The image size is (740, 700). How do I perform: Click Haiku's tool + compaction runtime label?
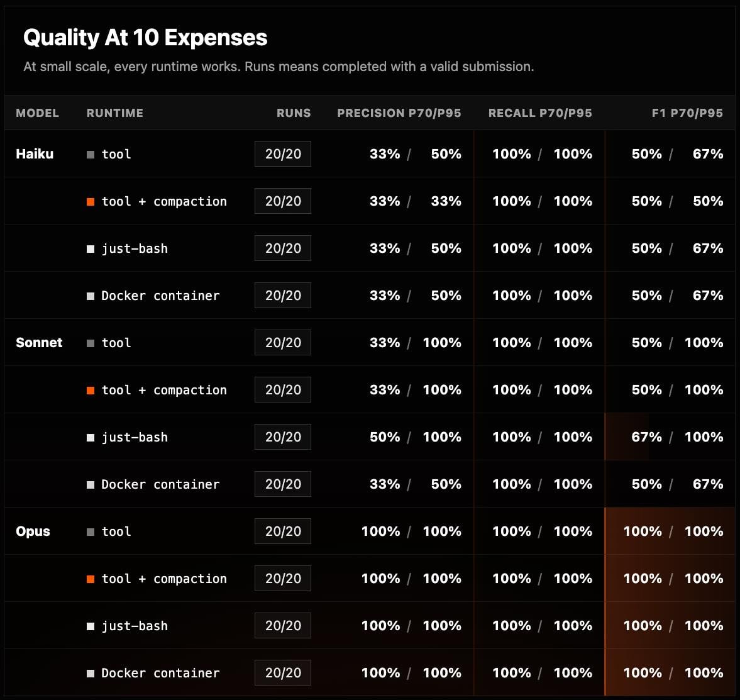point(164,201)
